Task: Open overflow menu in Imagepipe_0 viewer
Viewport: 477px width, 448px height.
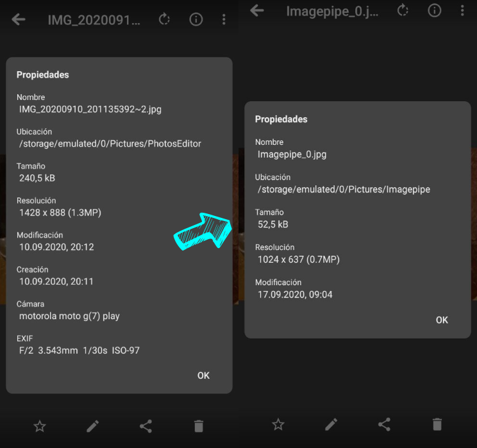Action: pyautogui.click(x=462, y=11)
